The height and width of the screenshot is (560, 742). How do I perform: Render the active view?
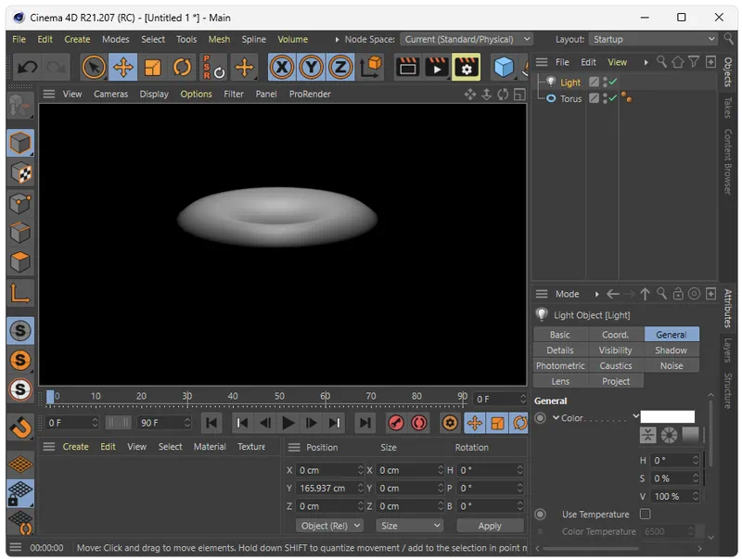(x=407, y=67)
